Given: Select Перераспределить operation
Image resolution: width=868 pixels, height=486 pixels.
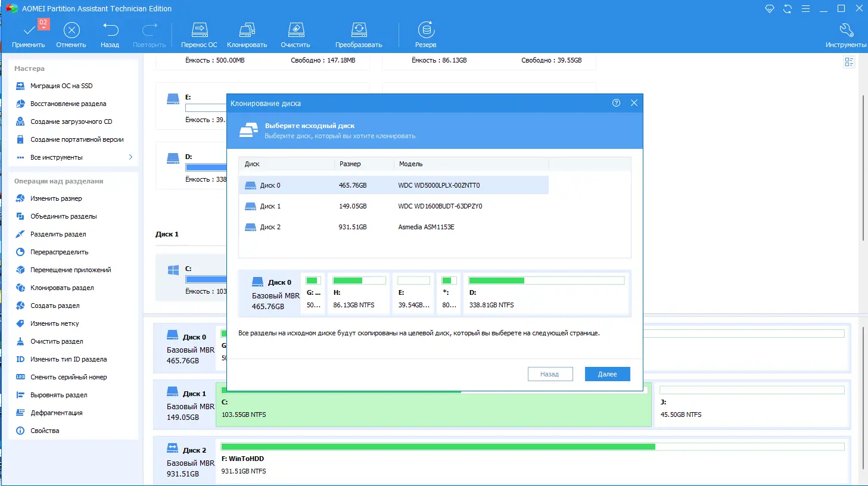Looking at the screenshot, I should tap(59, 252).
